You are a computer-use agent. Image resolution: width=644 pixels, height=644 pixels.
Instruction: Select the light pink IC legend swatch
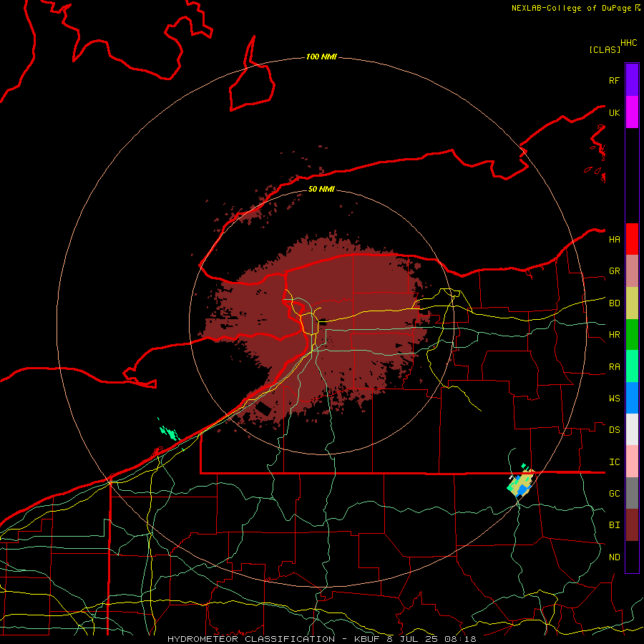[632, 462]
